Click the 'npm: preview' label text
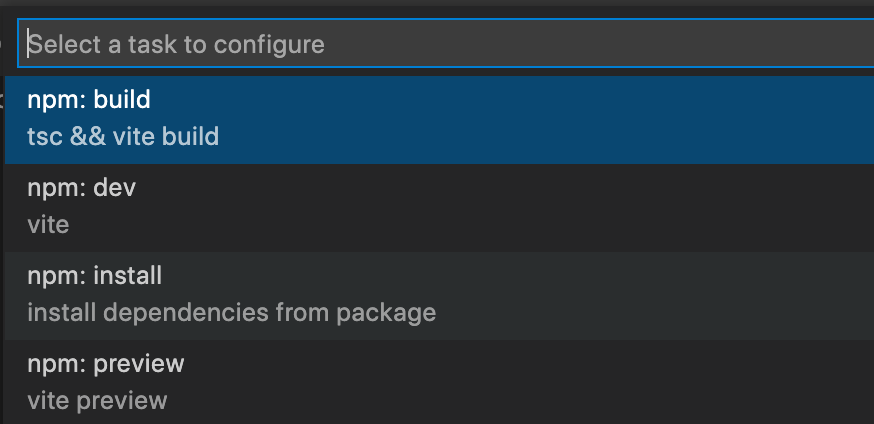874x424 pixels. coord(106,364)
